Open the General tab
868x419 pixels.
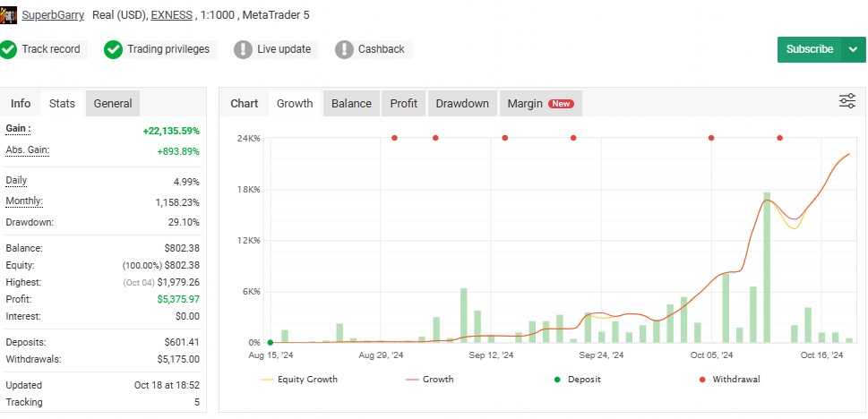[113, 104]
